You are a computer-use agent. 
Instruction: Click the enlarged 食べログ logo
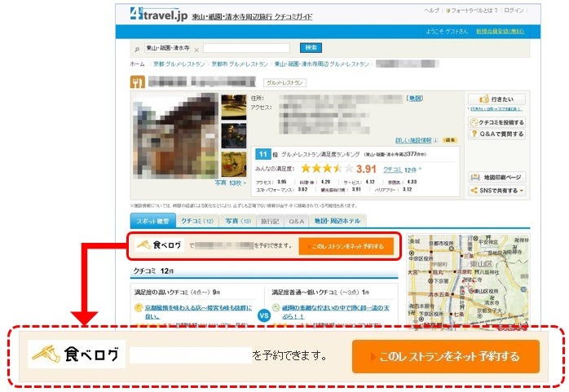(77, 355)
